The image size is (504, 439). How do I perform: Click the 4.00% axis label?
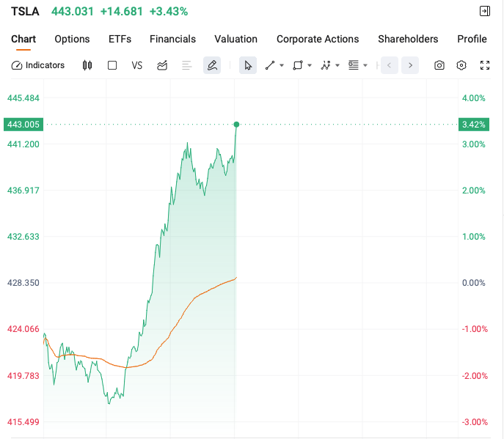point(473,98)
